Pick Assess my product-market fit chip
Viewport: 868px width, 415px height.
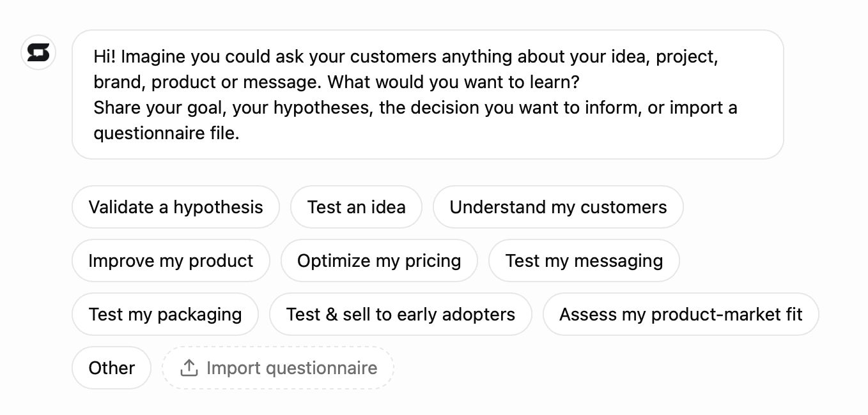pos(681,314)
